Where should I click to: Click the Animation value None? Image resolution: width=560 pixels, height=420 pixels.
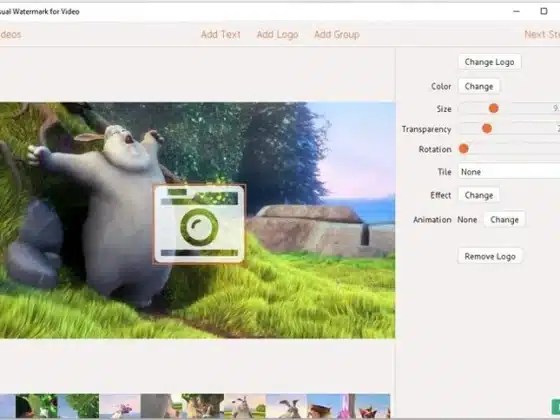tap(467, 220)
